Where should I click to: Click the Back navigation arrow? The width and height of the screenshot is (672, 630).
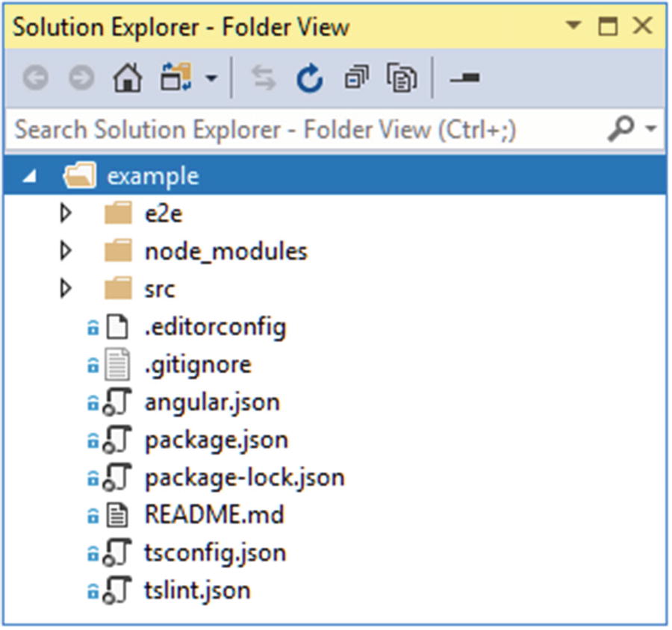click(35, 78)
